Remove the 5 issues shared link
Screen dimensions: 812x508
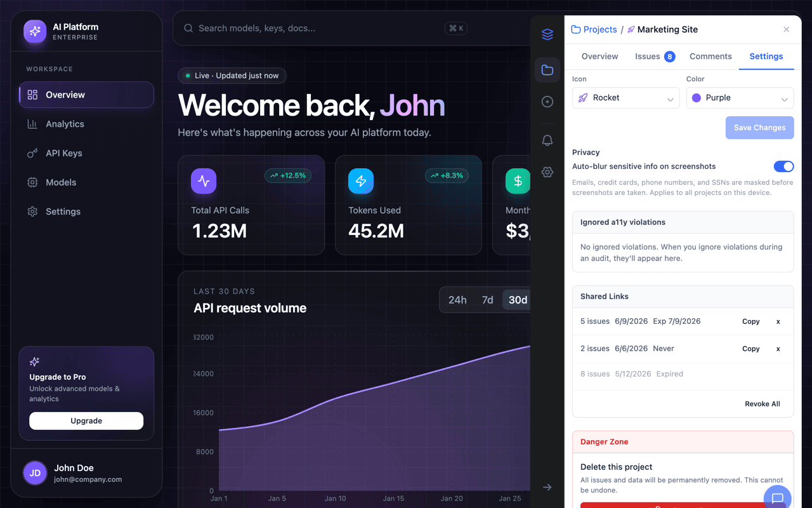click(x=778, y=321)
